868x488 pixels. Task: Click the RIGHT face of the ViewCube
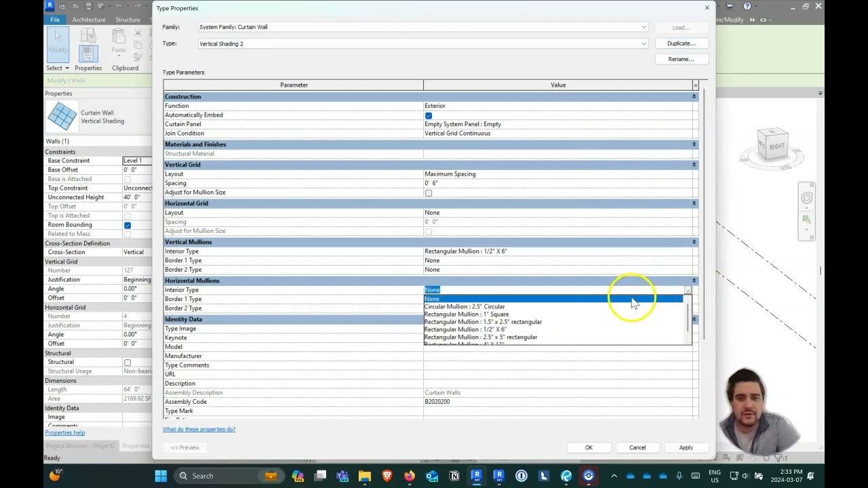[x=776, y=146]
